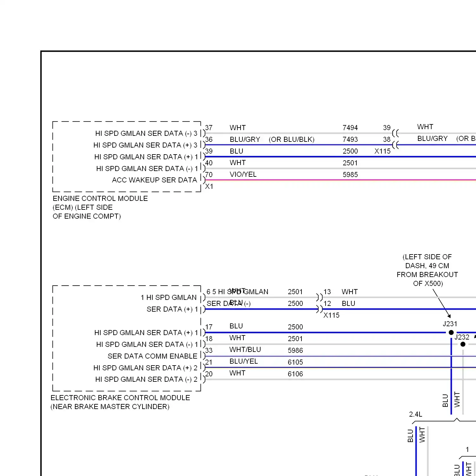Image resolution: width=476 pixels, height=476 pixels.
Task: Toggle visibility of the BLU wire 2500
Action: point(286,156)
